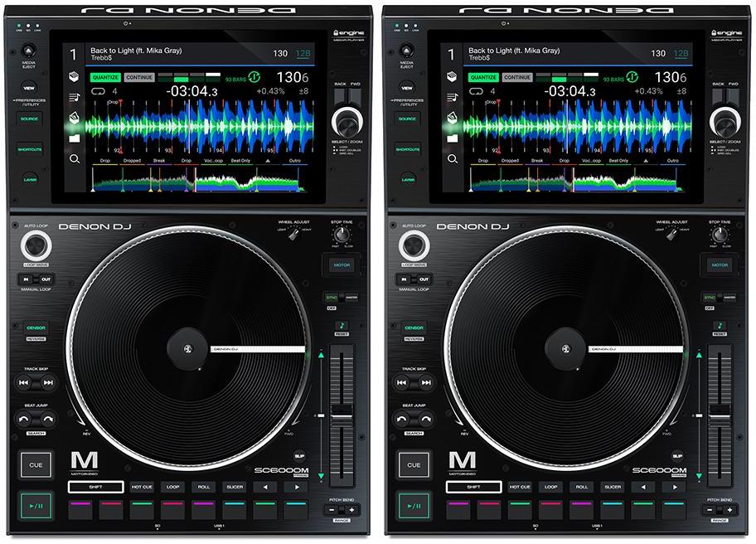
Task: Skip to next track on left deck
Action: click(x=48, y=382)
